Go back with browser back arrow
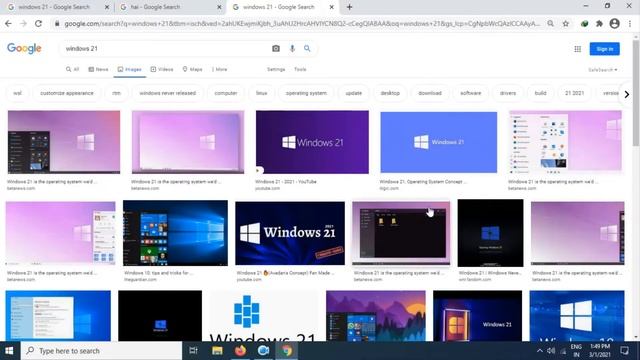The width and height of the screenshot is (640, 360). [8, 24]
